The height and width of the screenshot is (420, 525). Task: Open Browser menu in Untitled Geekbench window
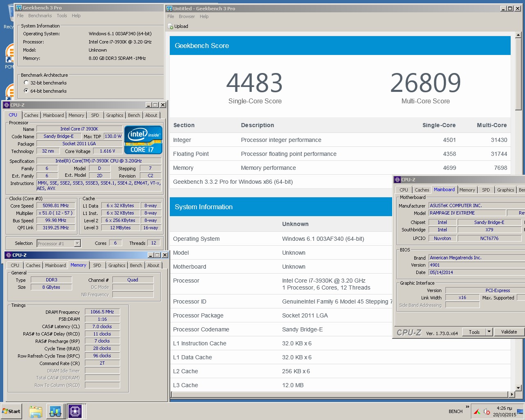187,16
